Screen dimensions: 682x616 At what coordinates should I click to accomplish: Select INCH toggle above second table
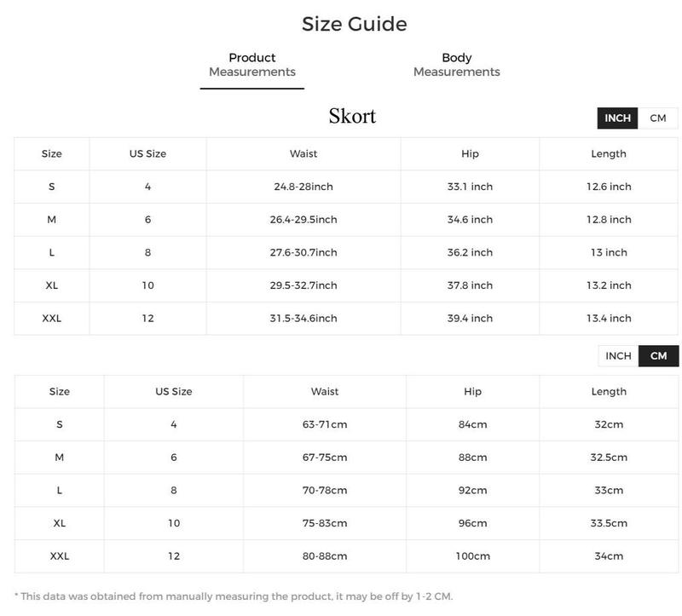(x=618, y=356)
